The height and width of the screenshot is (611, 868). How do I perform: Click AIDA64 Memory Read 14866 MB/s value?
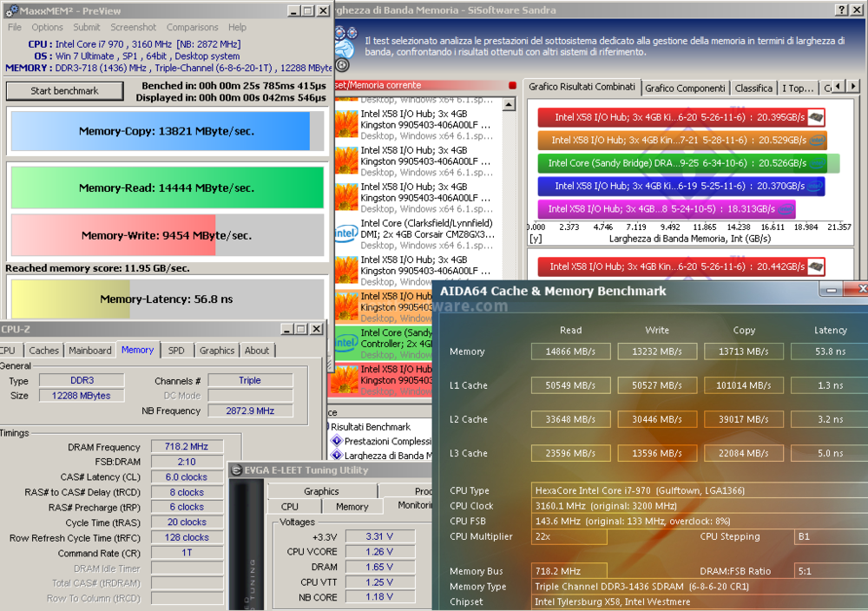[x=571, y=351]
